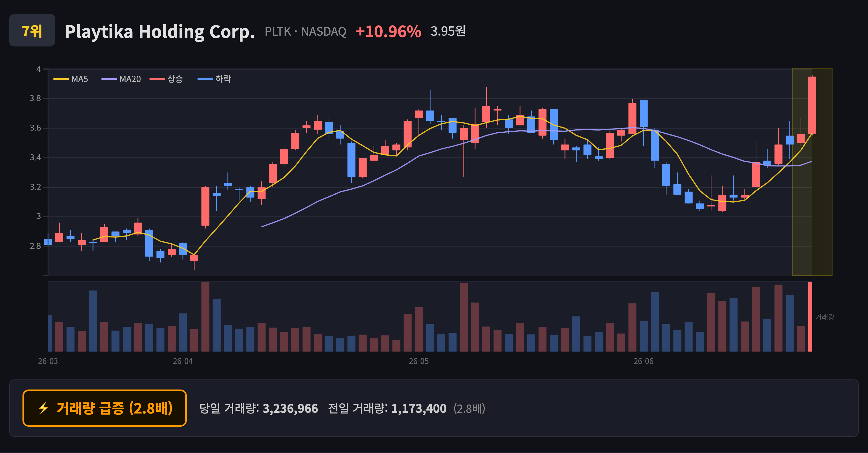
Task: Select the 당일 거래량 3,236,966 value
Action: (290, 408)
